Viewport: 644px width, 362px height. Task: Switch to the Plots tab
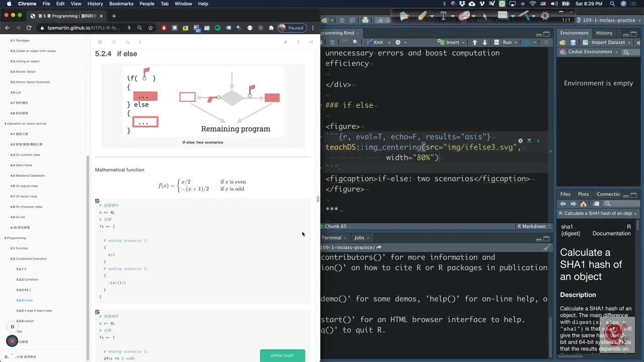584,194
